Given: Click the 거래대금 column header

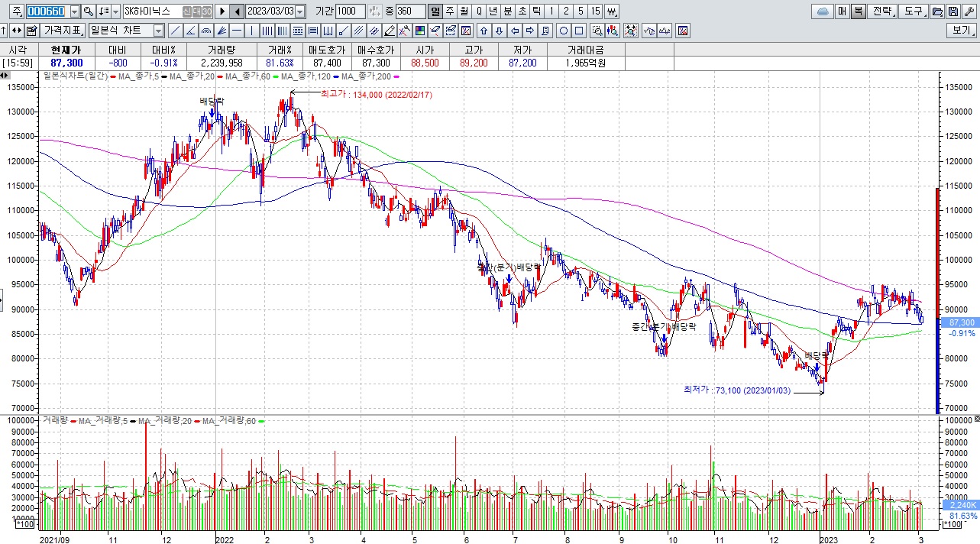Looking at the screenshot, I should tap(587, 49).
